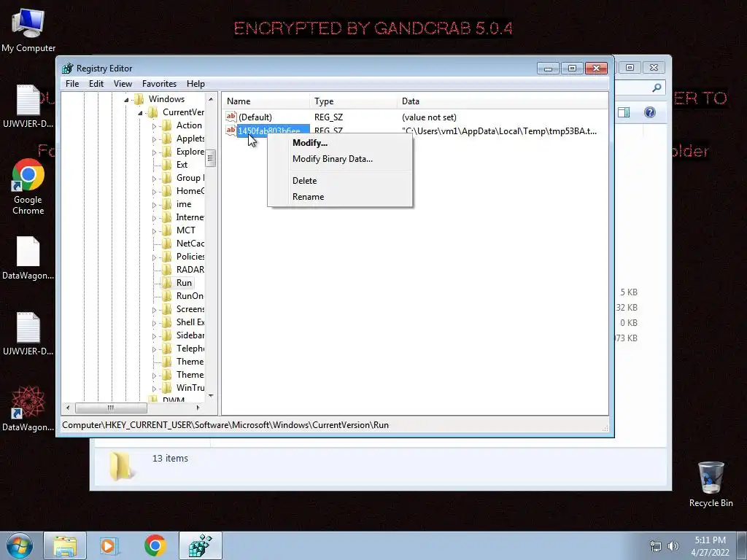Click the Data column header
This screenshot has width=747, height=560.
point(503,101)
